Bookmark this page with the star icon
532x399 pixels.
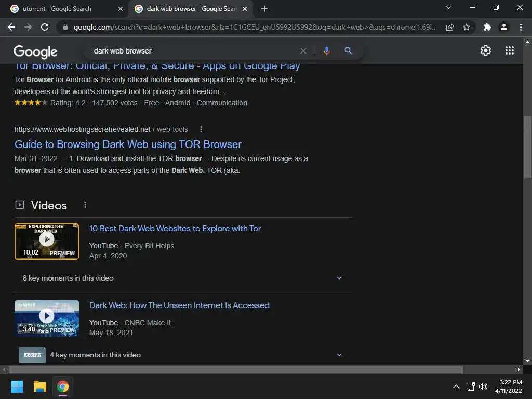[x=467, y=27]
